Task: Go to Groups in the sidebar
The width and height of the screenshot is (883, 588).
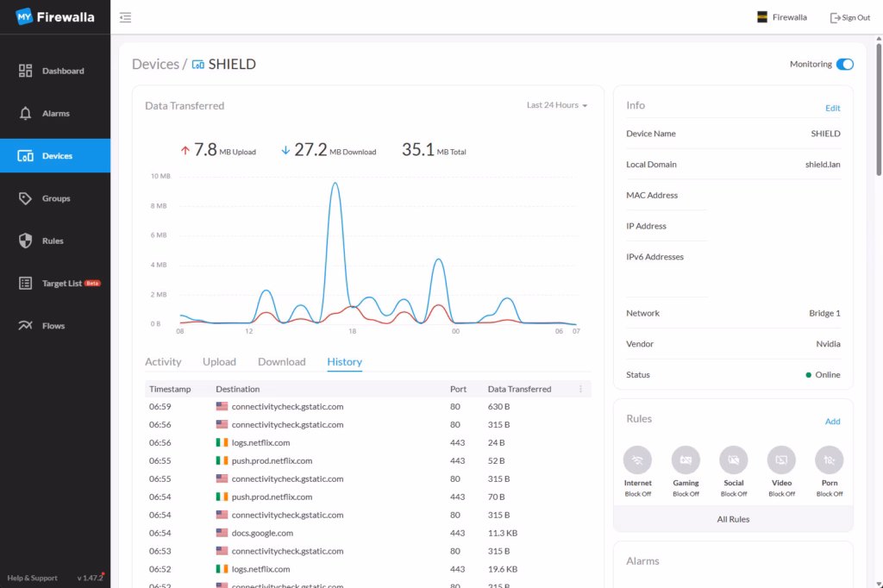Action: [55, 198]
